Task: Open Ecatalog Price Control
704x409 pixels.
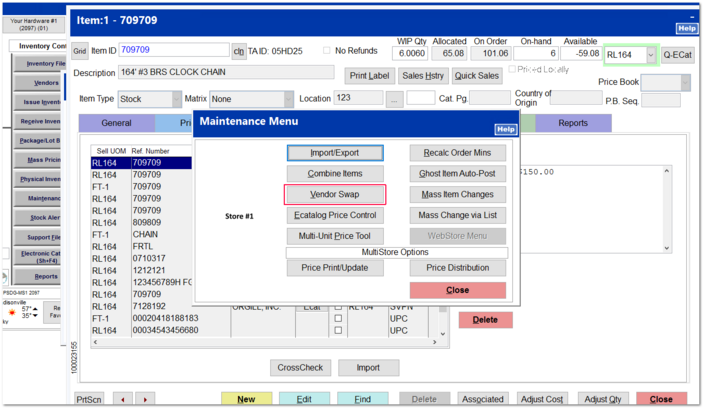Action: [335, 215]
